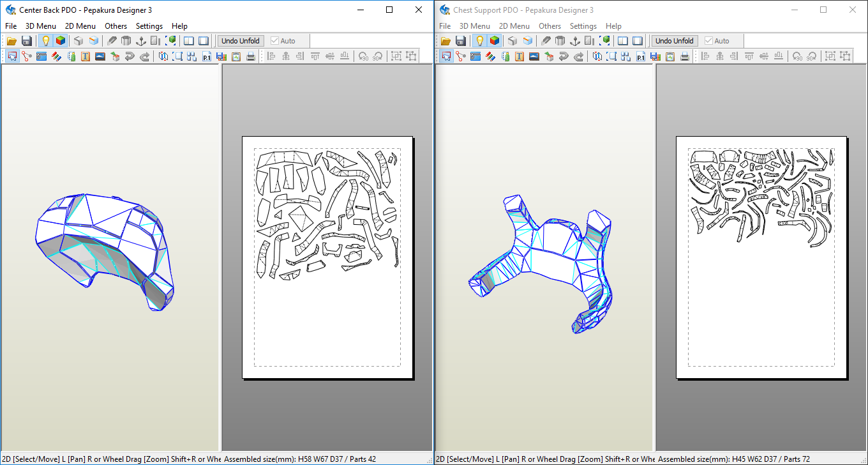This screenshot has width=868, height=465.
Task: Open 3D Menu in Center Back window
Action: (x=41, y=26)
